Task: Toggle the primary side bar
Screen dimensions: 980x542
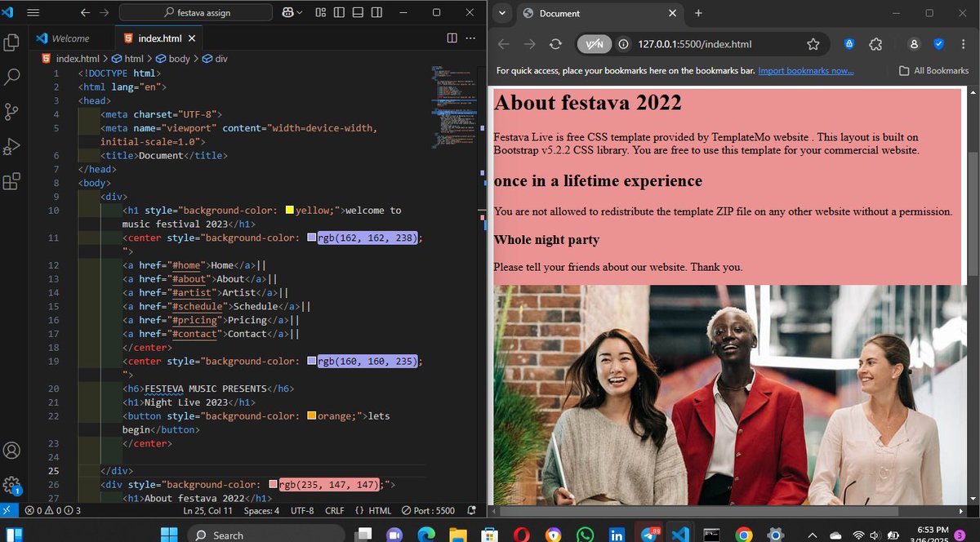Action: 339,12
